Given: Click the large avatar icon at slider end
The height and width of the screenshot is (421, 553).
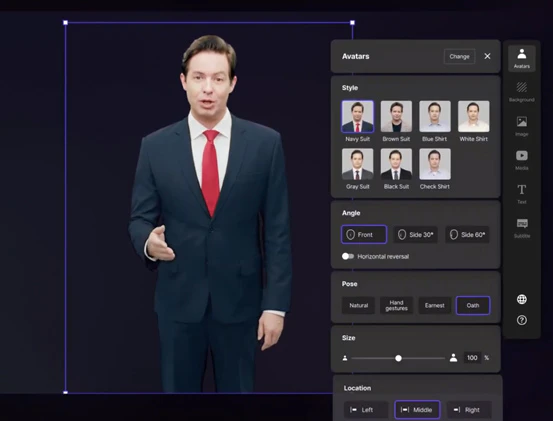Looking at the screenshot, I should point(454,358).
